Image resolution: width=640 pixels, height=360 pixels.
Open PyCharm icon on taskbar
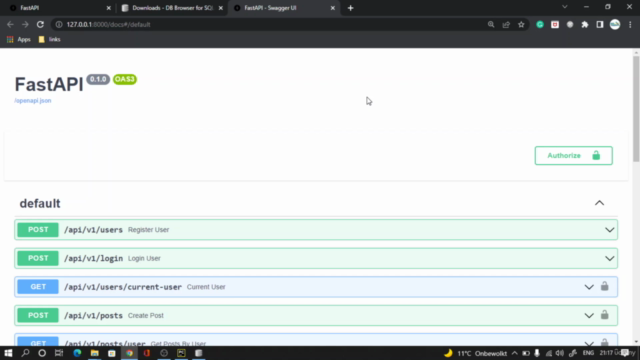click(181, 353)
